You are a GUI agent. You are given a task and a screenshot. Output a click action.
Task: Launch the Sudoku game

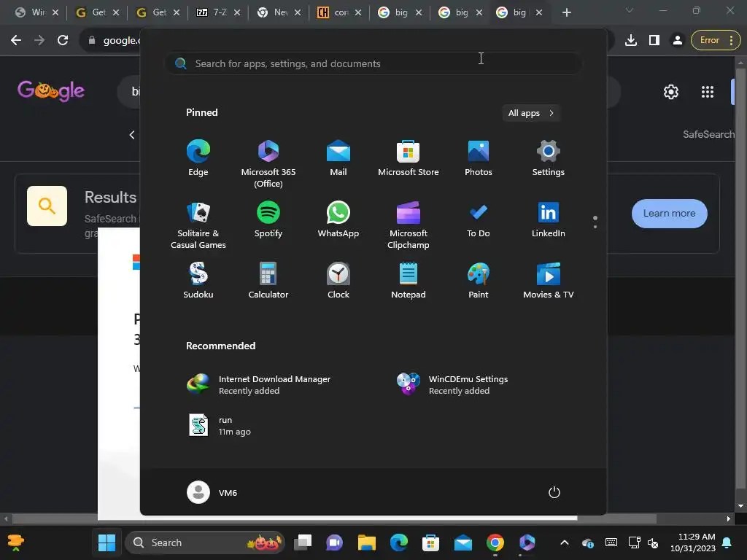[198, 281]
